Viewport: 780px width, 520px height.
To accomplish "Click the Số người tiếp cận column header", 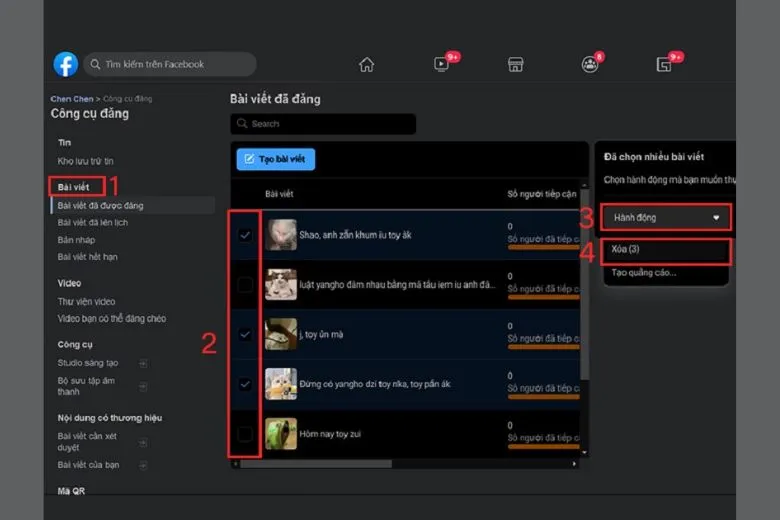I will coord(541,194).
